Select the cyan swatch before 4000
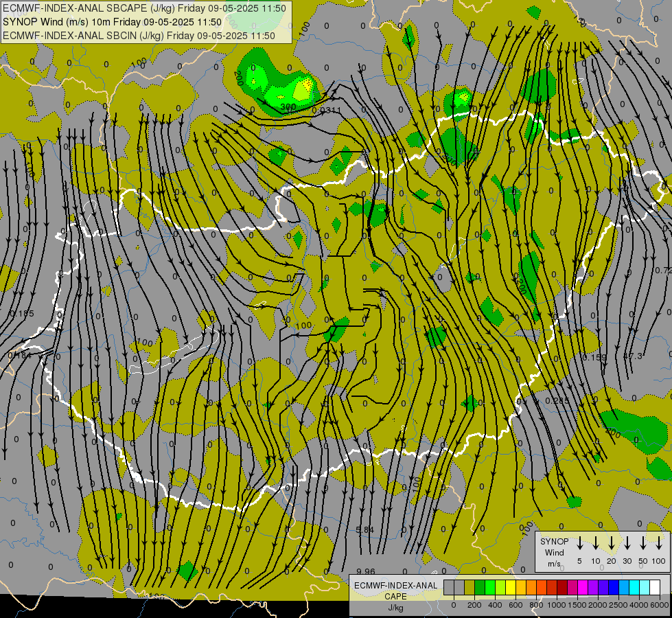 [634, 587]
